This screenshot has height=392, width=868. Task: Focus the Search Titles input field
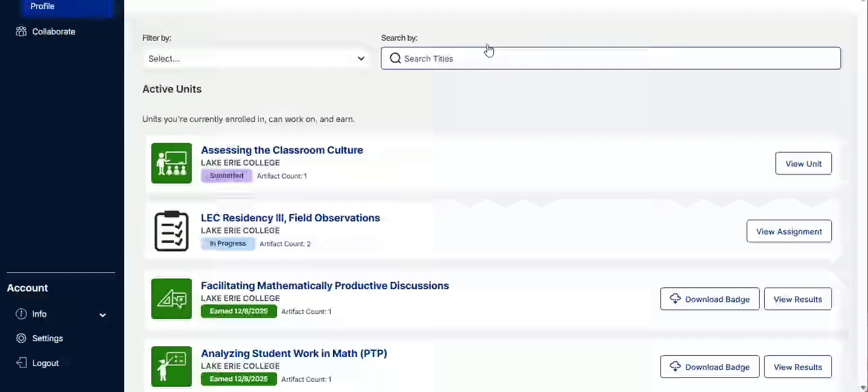pyautogui.click(x=611, y=58)
